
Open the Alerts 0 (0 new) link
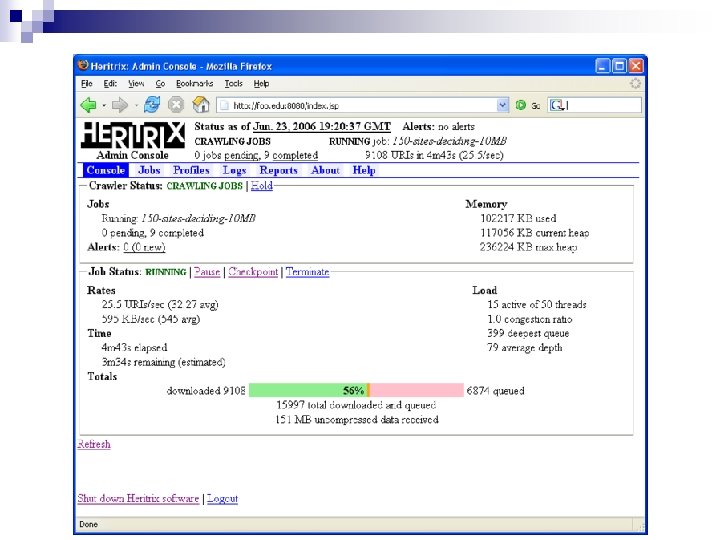(x=144, y=247)
